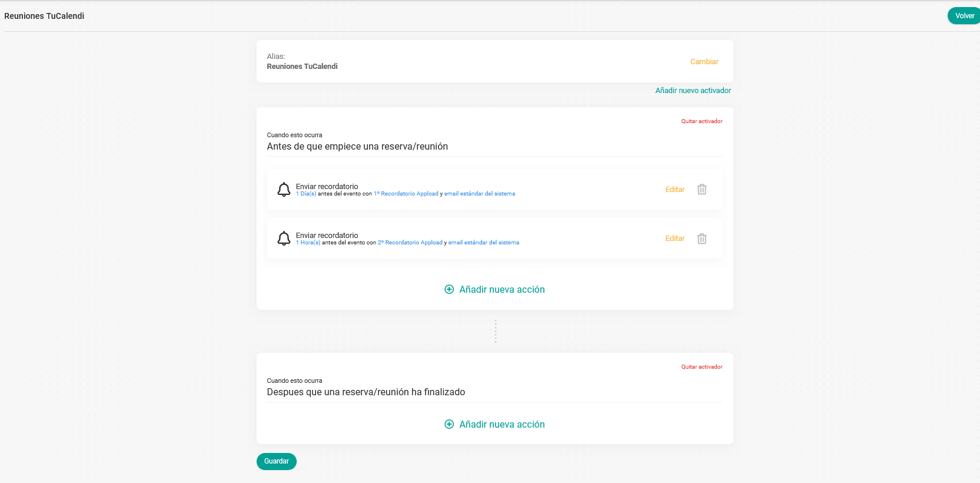Delete the 1 Día(s) reminder with trash icon
This screenshot has height=483, width=980.
pos(702,190)
